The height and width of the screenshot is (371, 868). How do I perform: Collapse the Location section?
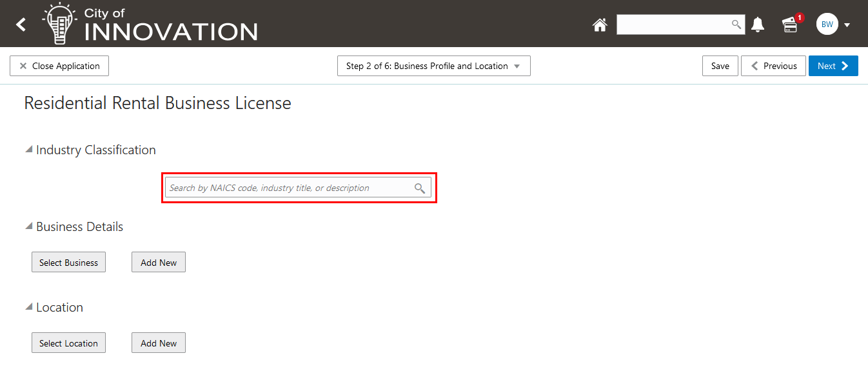[28, 307]
